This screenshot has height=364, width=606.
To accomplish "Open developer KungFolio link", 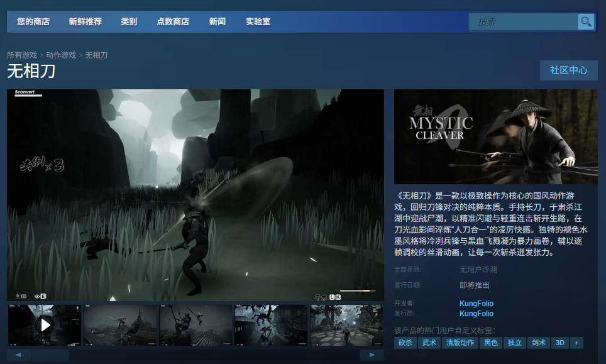I will click(x=477, y=304).
